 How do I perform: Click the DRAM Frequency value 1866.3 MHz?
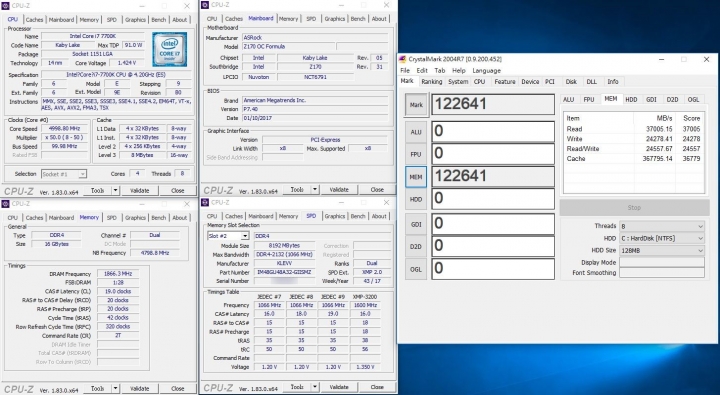pyautogui.click(x=118, y=274)
